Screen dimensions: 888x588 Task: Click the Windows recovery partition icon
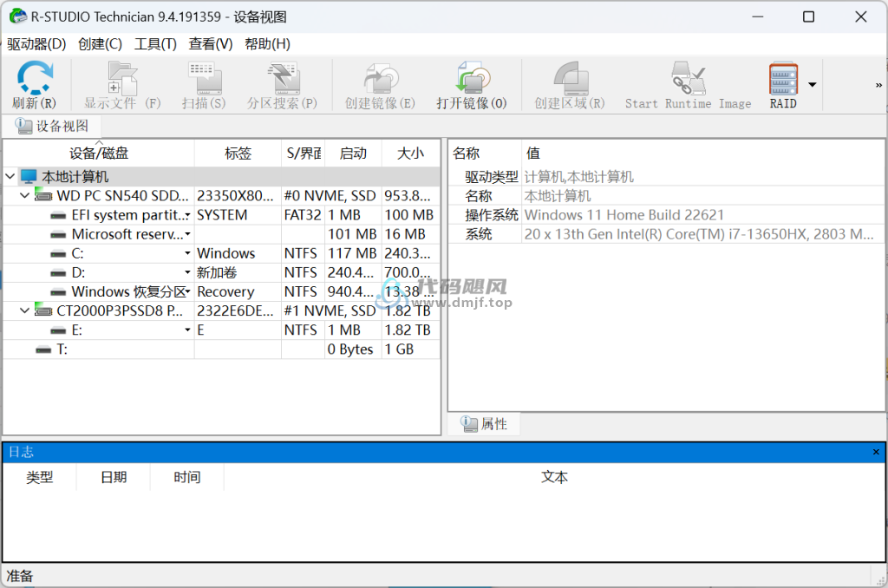click(x=58, y=292)
